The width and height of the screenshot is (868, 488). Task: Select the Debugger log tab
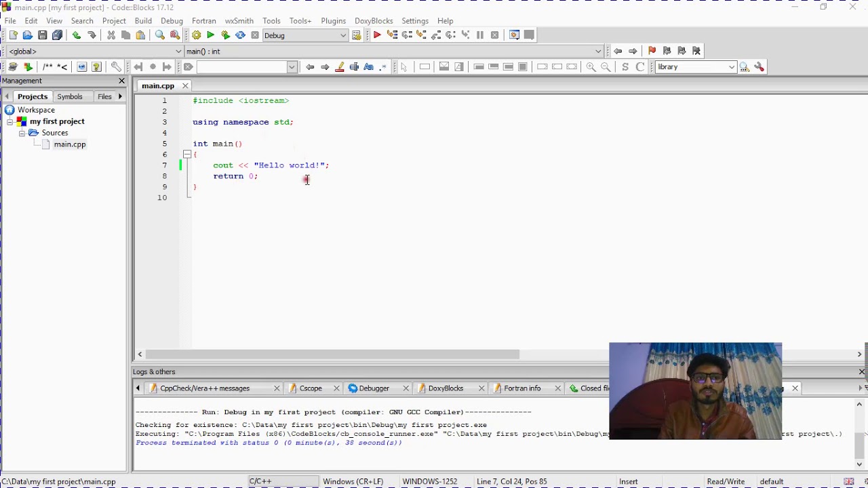coord(374,388)
